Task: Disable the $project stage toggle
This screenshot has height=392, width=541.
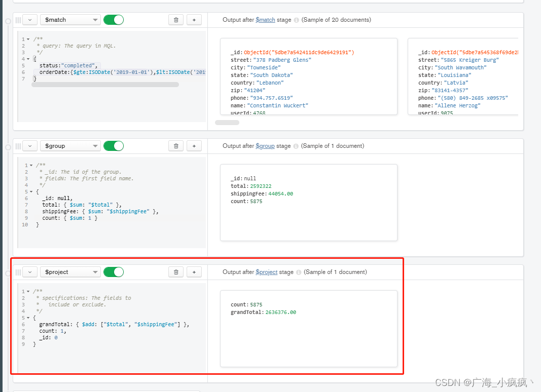Action: point(114,272)
